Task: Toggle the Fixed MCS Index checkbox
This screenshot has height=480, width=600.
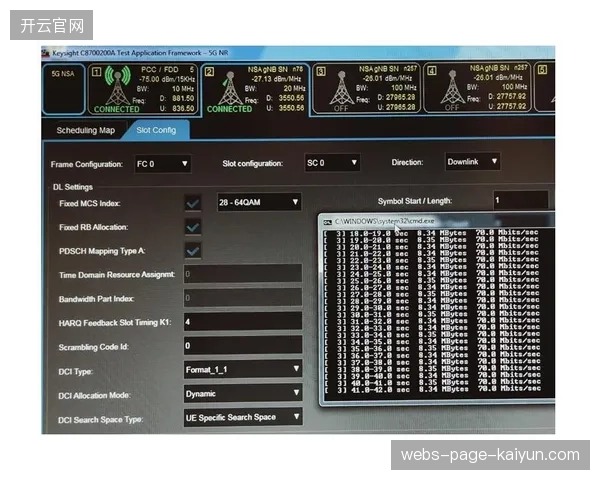Action: (x=192, y=203)
